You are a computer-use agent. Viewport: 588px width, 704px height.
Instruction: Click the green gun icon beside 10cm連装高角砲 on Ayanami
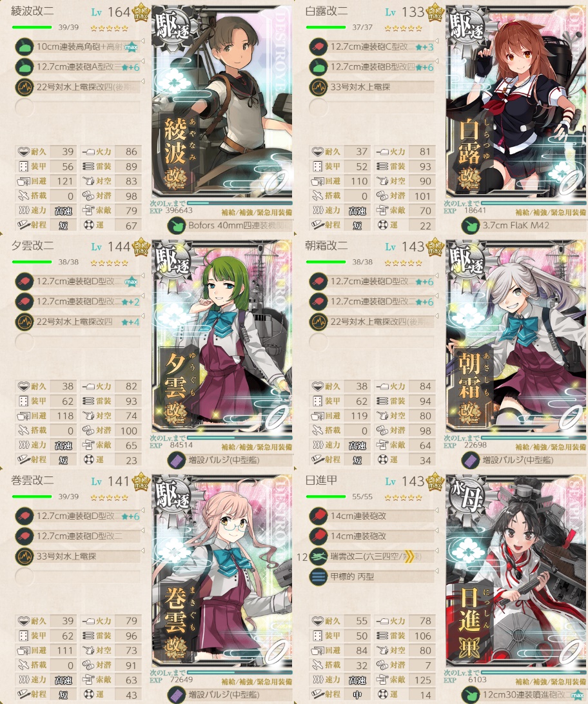[x=24, y=46]
